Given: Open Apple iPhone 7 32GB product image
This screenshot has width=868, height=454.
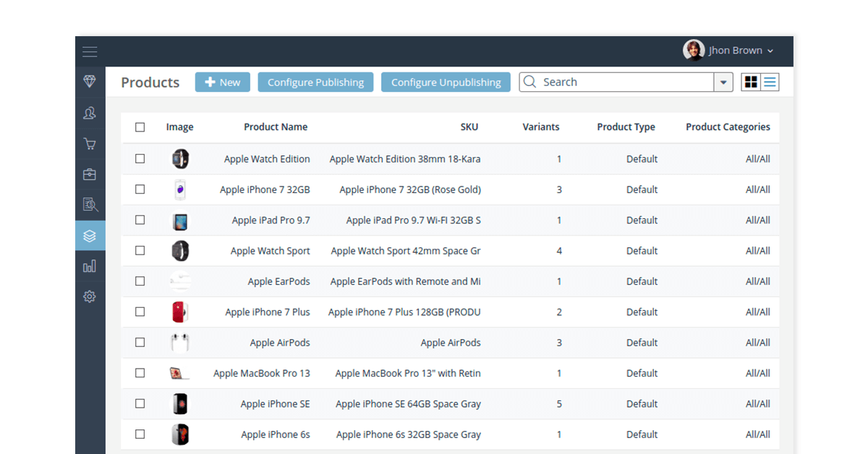Looking at the screenshot, I should [180, 189].
